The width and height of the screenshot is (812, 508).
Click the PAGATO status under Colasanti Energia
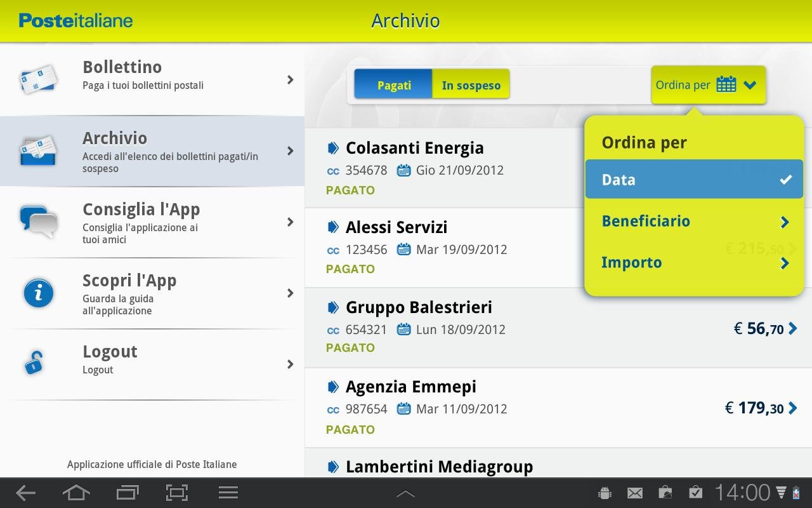pyautogui.click(x=350, y=190)
